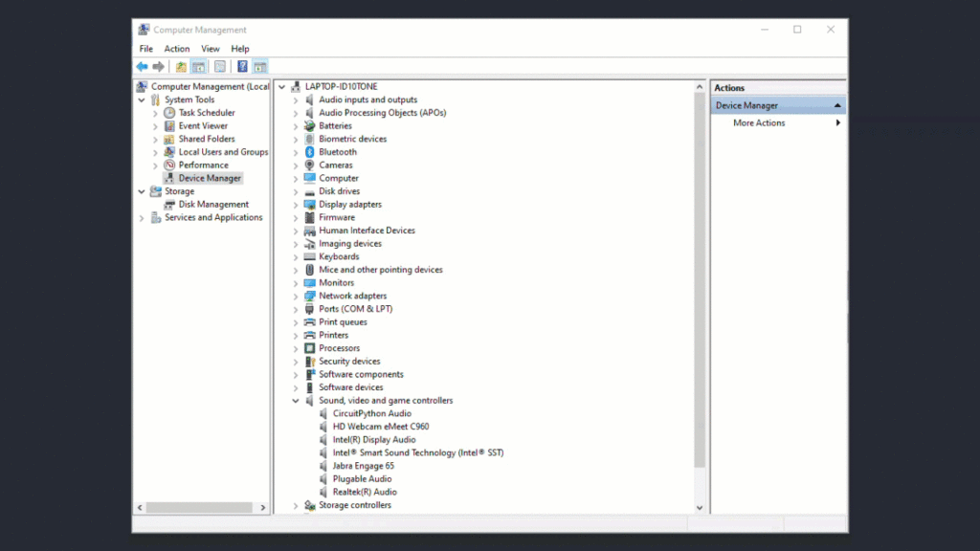Image resolution: width=980 pixels, height=551 pixels.
Task: Click the Realtek(R) Audio speaker icon
Action: [323, 493]
